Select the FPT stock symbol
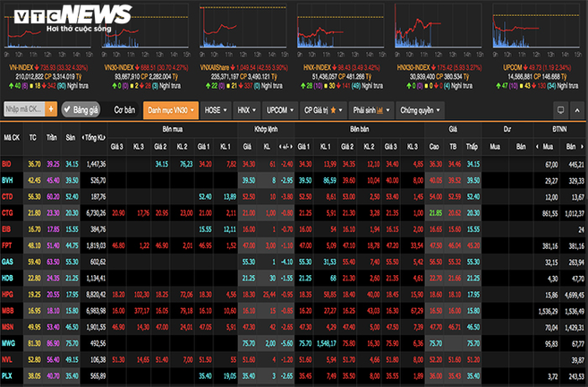 [8, 245]
